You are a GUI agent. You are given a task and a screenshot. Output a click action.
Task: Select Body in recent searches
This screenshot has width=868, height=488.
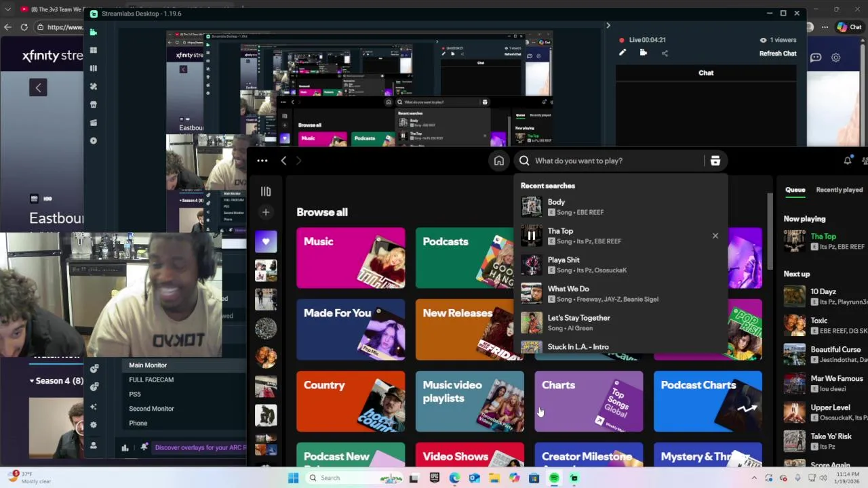click(620, 207)
